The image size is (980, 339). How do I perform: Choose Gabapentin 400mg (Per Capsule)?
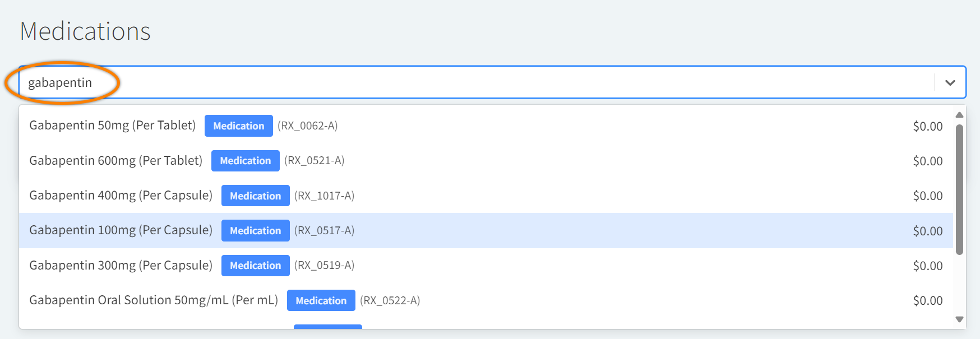tap(121, 196)
